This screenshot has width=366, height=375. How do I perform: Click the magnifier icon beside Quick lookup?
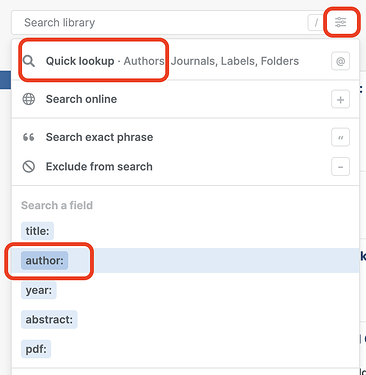pos(29,61)
